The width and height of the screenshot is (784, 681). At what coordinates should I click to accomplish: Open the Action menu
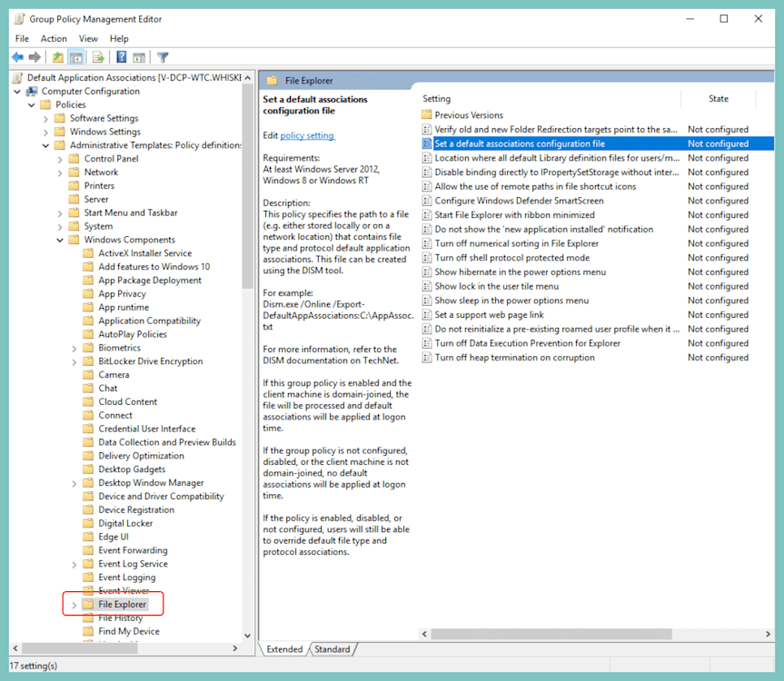click(x=54, y=38)
